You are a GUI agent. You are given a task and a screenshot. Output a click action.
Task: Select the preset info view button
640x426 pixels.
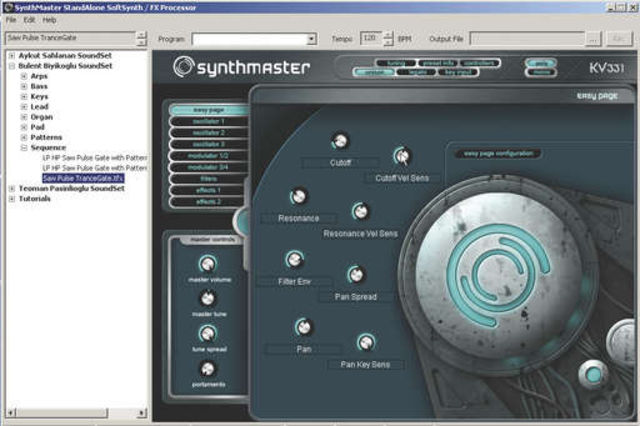click(x=438, y=63)
